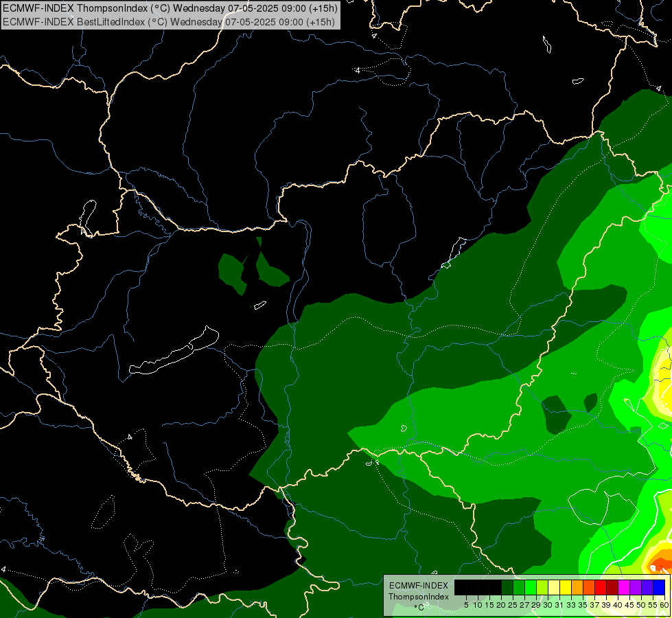
Task: Click the dark green 20–25 legend swatch
Action: pos(507,587)
